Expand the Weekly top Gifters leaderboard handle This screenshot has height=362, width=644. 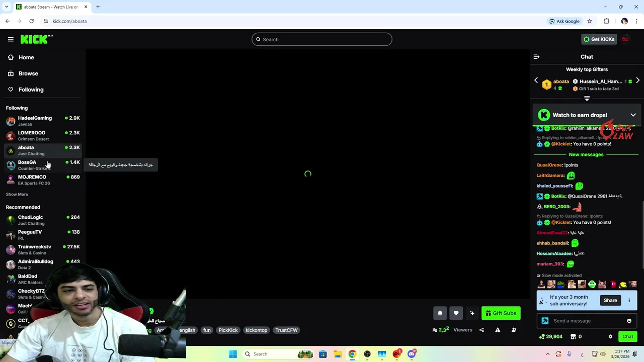tap(587, 99)
